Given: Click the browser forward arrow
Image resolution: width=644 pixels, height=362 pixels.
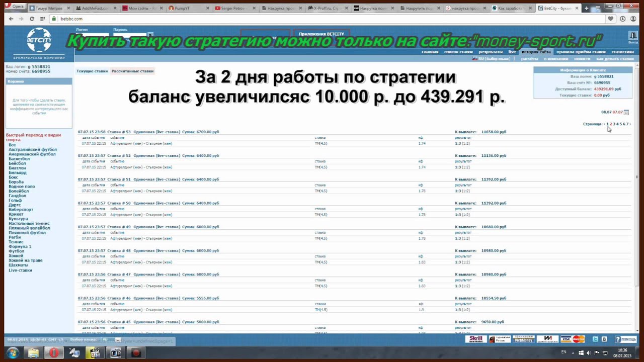Looking at the screenshot, I should pos(21,19).
